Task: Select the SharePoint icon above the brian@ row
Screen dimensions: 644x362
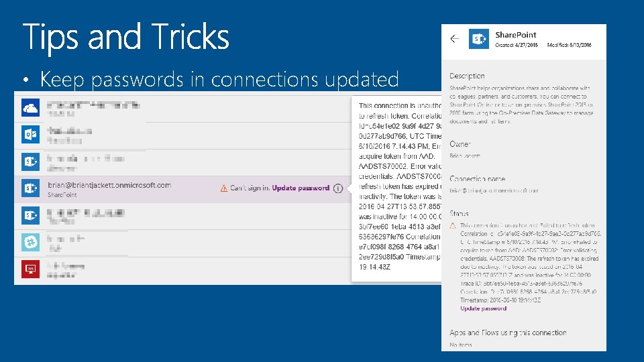Action: pos(30,162)
